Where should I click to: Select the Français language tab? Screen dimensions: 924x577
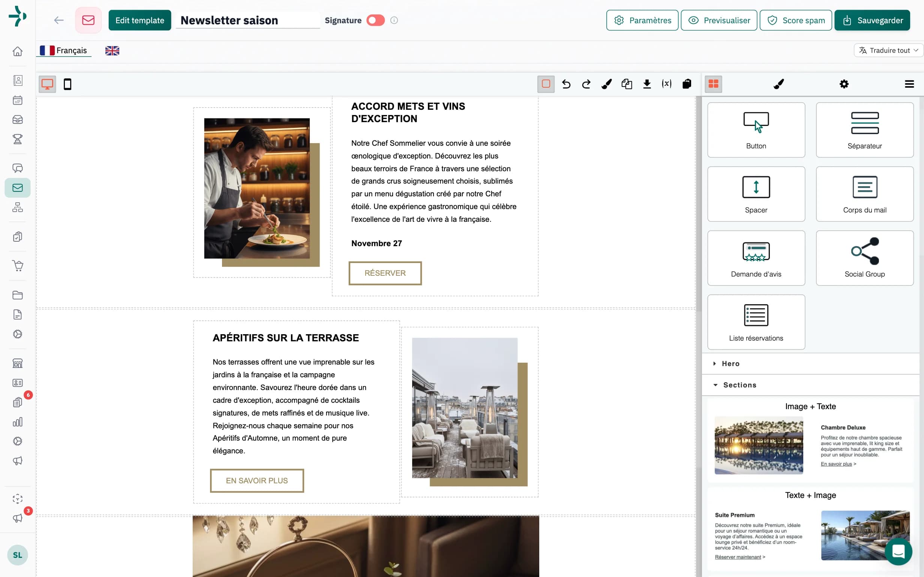pos(64,50)
